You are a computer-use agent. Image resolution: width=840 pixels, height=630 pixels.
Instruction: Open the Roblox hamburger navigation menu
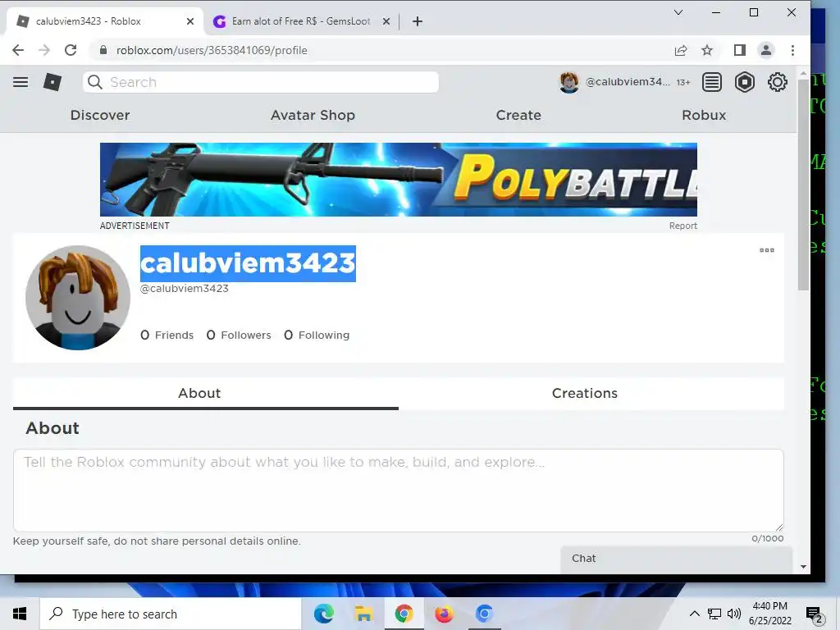(21, 82)
